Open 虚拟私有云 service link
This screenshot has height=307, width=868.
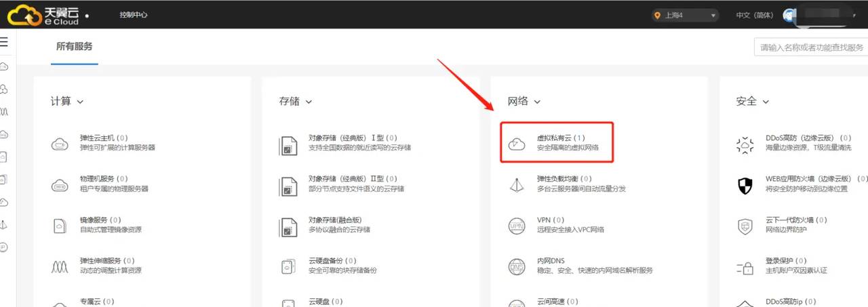(x=561, y=138)
